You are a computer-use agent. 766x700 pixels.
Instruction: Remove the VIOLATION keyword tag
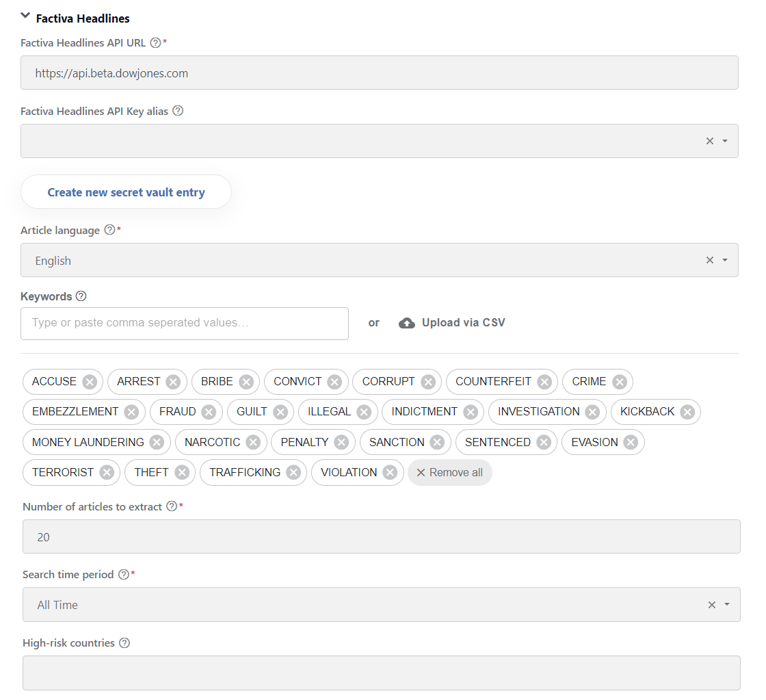tap(390, 473)
